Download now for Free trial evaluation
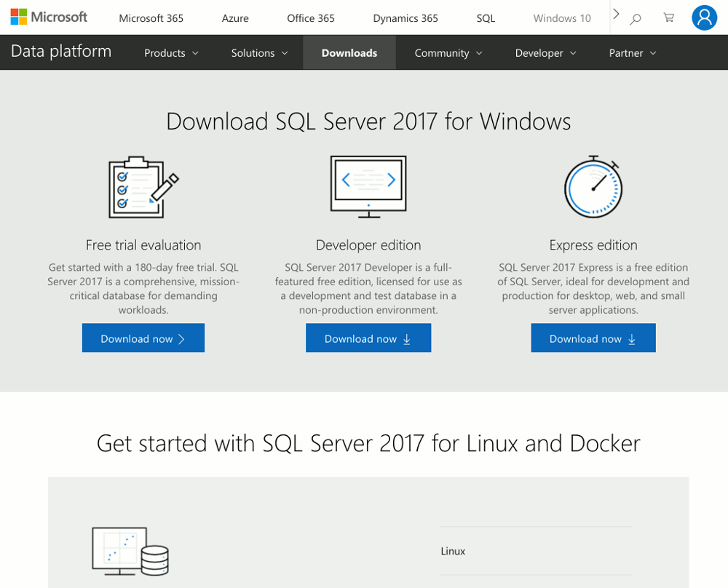728x588 pixels. (143, 338)
